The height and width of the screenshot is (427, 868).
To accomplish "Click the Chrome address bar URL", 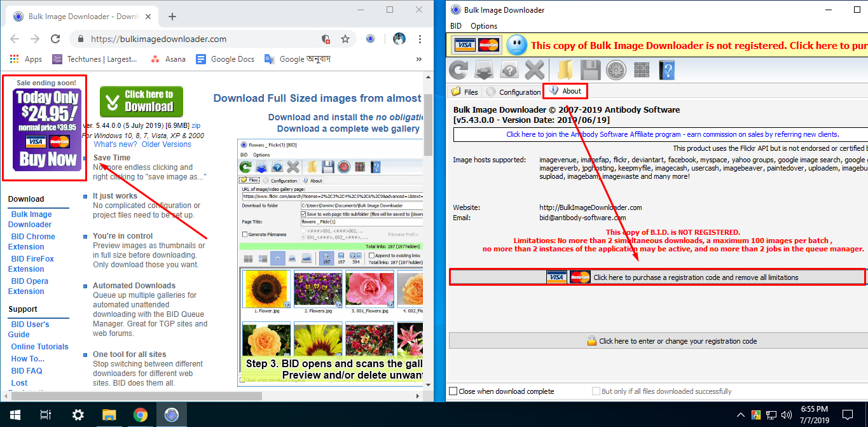I will click(158, 39).
